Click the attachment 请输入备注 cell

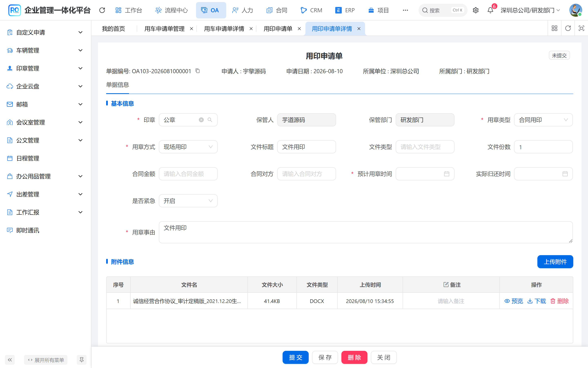pos(451,301)
